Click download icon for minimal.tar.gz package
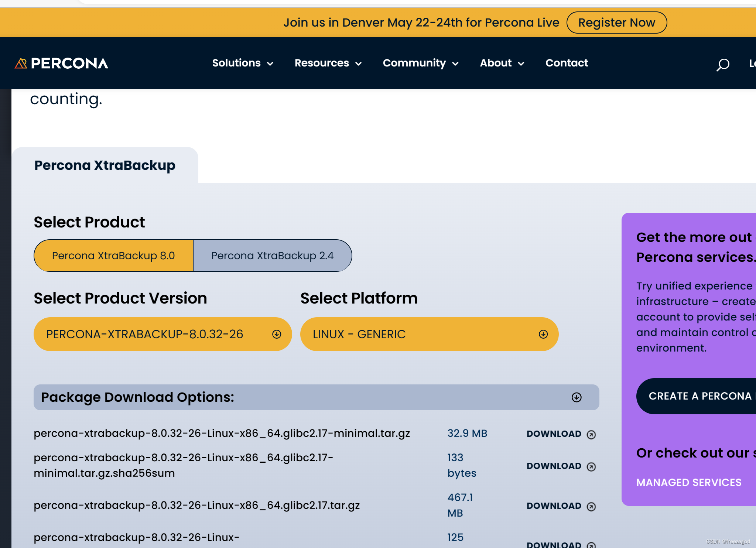The height and width of the screenshot is (548, 756). click(591, 435)
